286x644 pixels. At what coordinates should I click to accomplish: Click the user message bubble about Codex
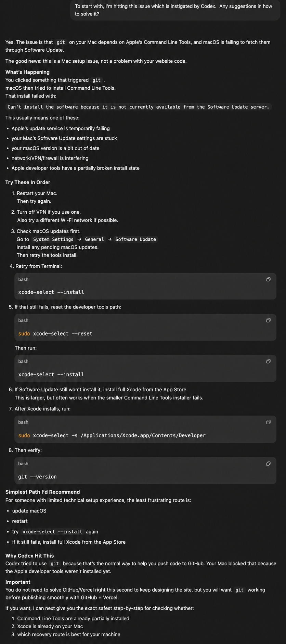175,10
